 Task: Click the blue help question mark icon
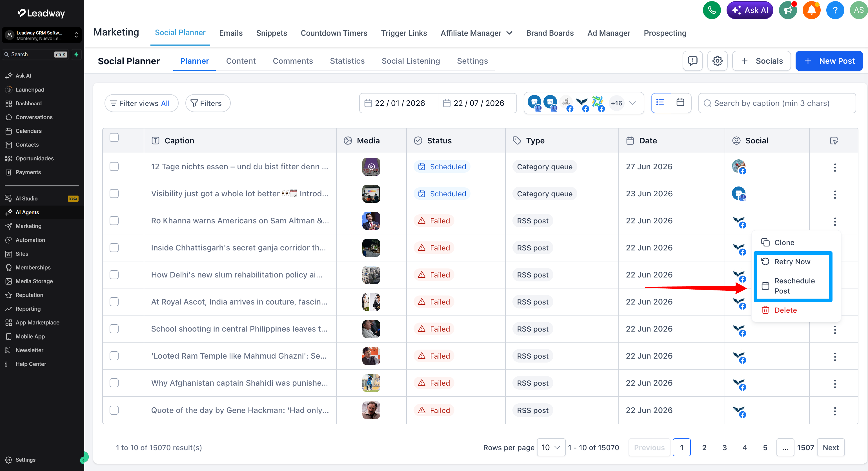pos(835,10)
